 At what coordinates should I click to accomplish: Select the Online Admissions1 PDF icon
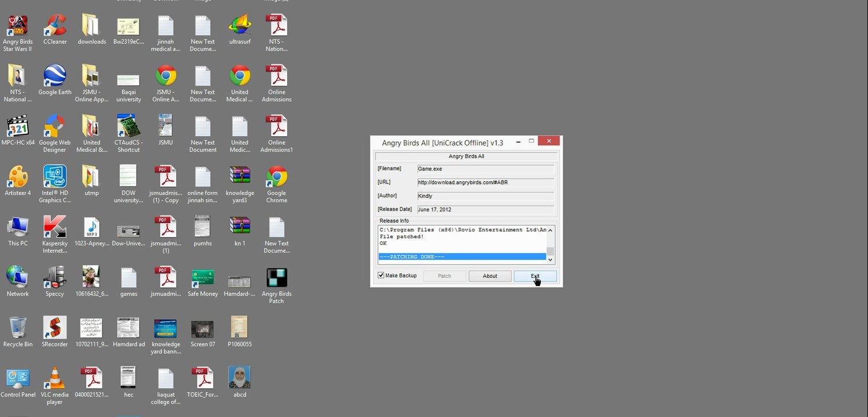277,126
